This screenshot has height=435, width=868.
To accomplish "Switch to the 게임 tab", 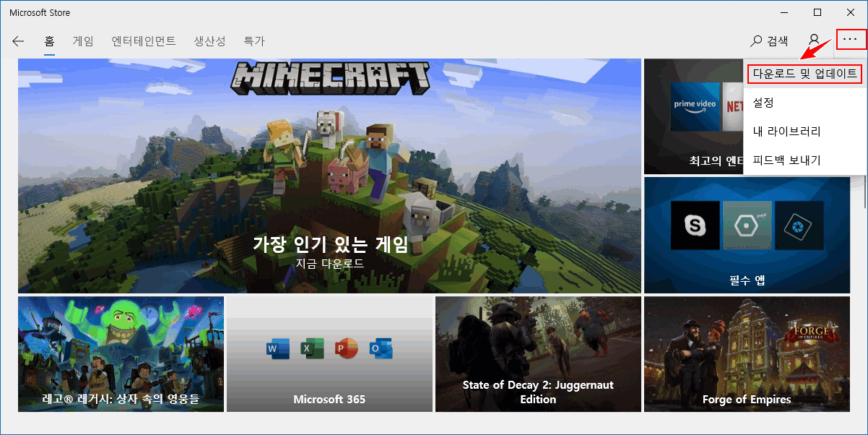I will 83,41.
